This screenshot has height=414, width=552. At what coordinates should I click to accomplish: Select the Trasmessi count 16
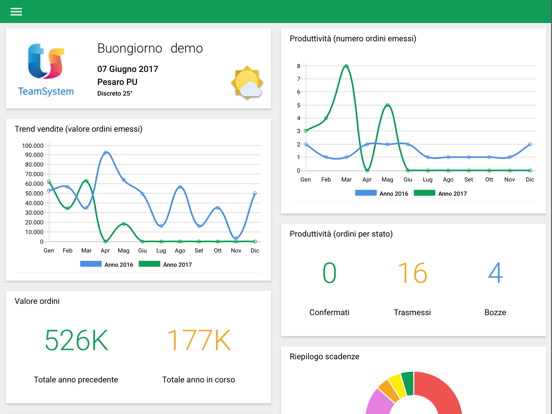click(413, 273)
